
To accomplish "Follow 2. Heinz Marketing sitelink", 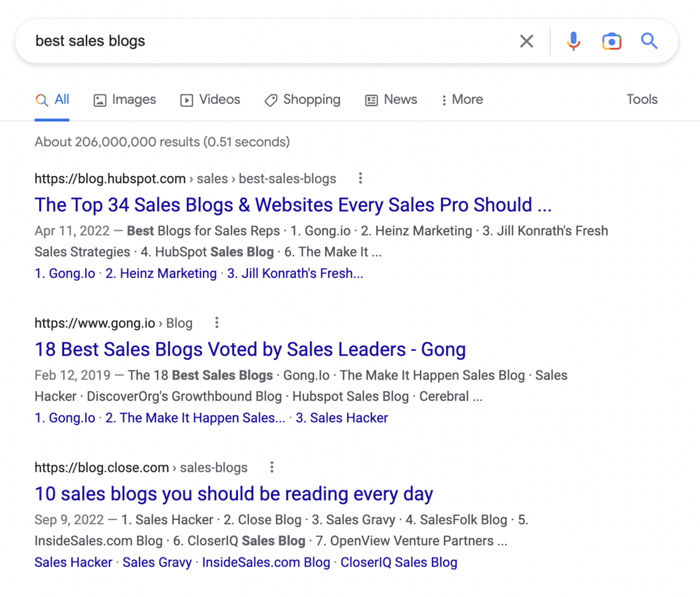I will pyautogui.click(x=161, y=273).
